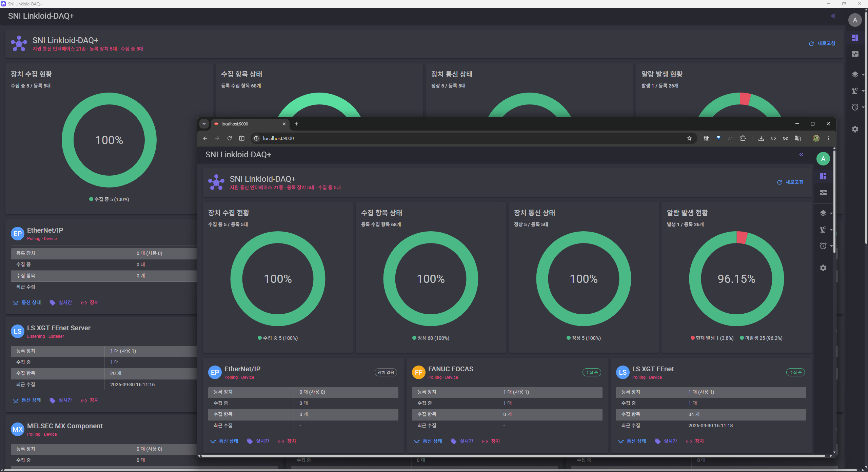Toggle legend 정상 68 (100%) in browser
The width and height of the screenshot is (868, 472).
[x=431, y=338]
